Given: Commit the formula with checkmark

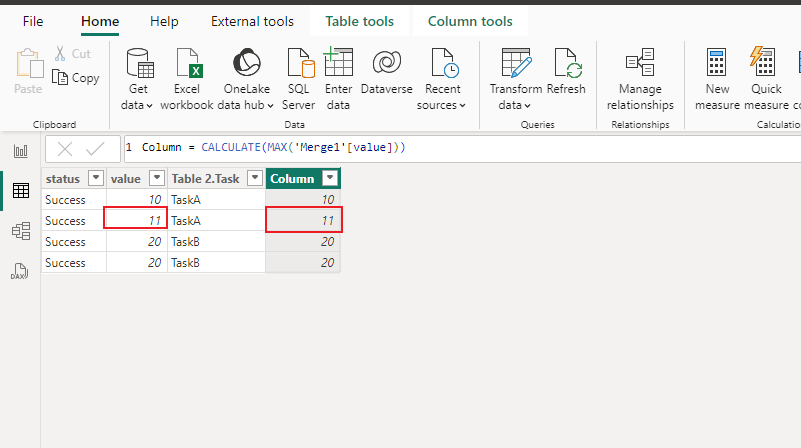Looking at the screenshot, I should point(95,149).
